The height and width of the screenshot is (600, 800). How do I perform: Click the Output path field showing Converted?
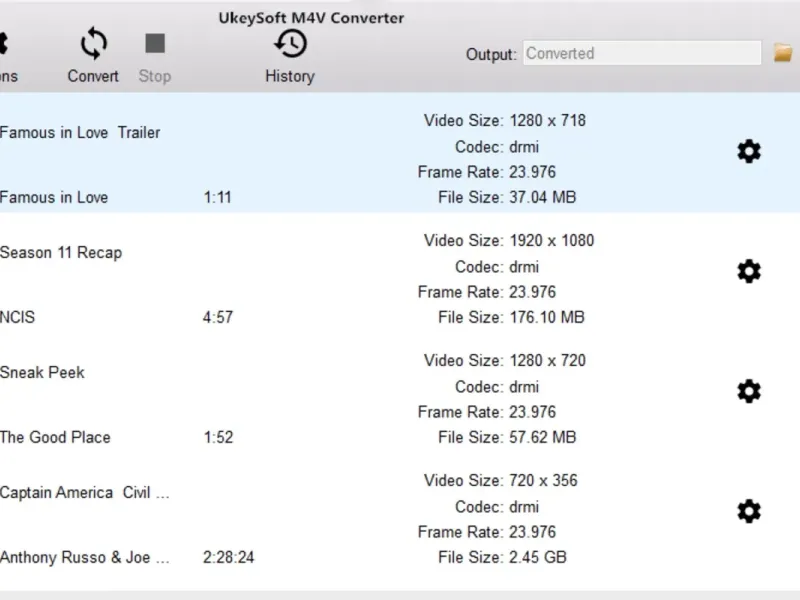[x=642, y=53]
